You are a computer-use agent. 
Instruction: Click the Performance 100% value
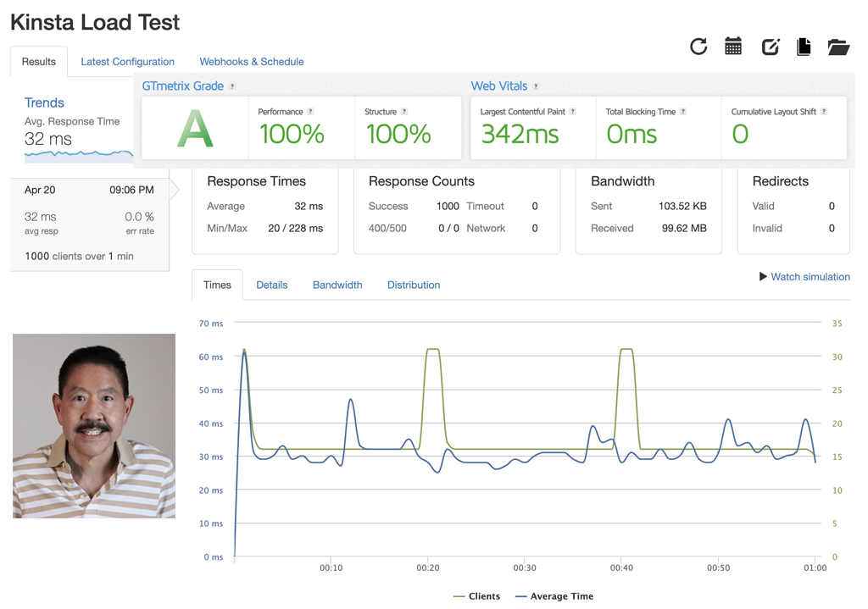point(292,134)
